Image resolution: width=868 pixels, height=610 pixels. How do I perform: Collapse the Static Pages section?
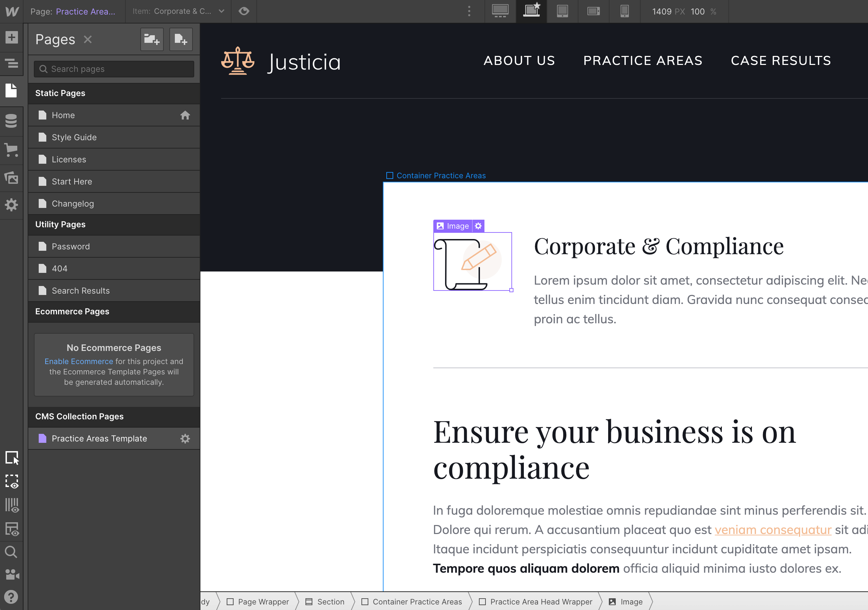60,93
